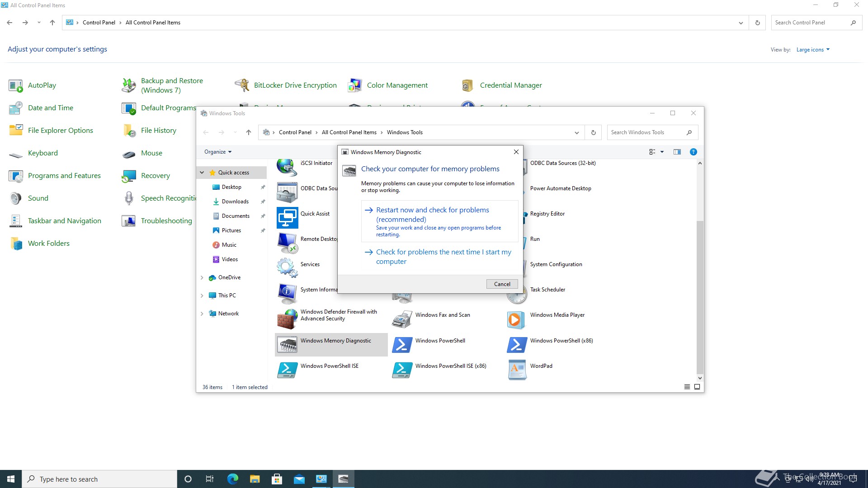
Task: Open Windows Media Player icon
Action: click(x=516, y=319)
